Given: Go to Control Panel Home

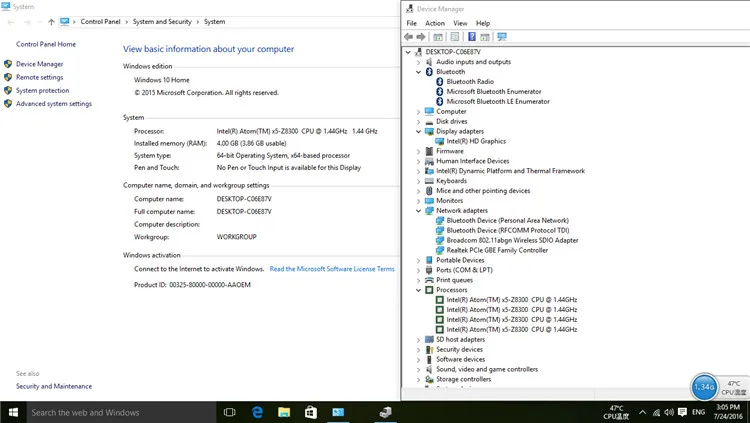Looking at the screenshot, I should click(x=46, y=44).
